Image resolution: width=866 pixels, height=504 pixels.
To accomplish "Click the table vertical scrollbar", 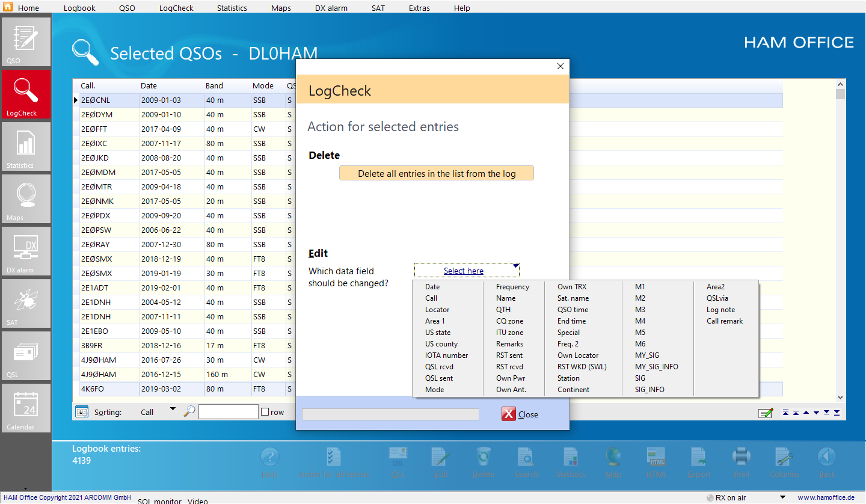I will (x=841, y=241).
